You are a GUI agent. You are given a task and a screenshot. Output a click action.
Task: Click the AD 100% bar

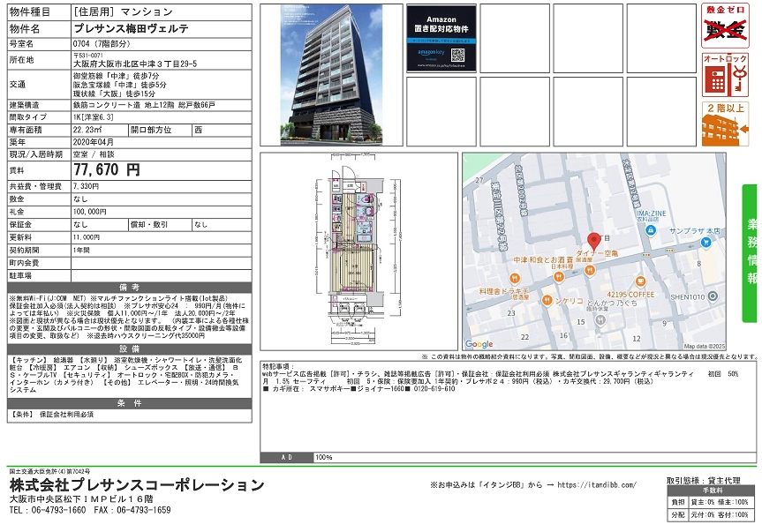[x=508, y=458]
